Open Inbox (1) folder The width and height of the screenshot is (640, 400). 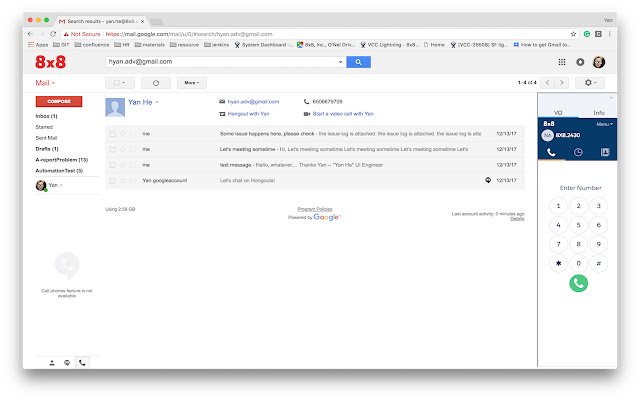pos(47,116)
